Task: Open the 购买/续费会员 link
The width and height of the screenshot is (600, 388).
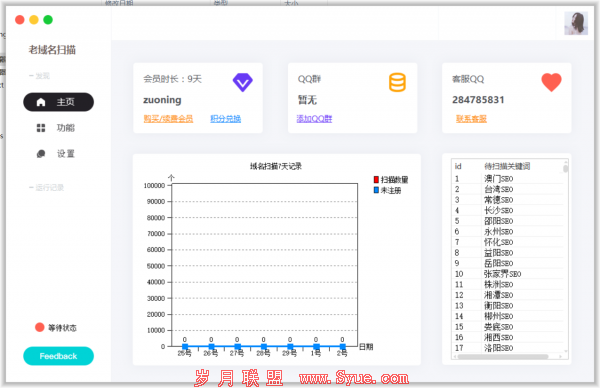Action: click(x=168, y=119)
